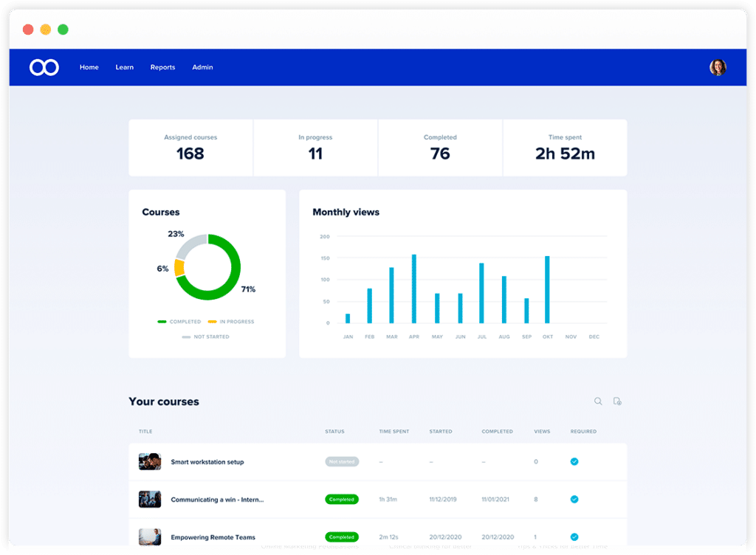Toggle required check for Smart workstation setup
756x555 pixels.
(x=574, y=461)
